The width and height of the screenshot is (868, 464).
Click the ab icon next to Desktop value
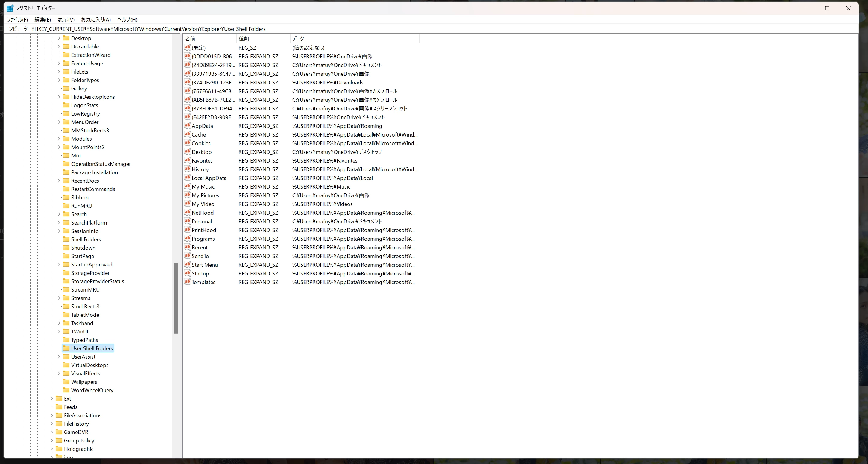[187, 152]
